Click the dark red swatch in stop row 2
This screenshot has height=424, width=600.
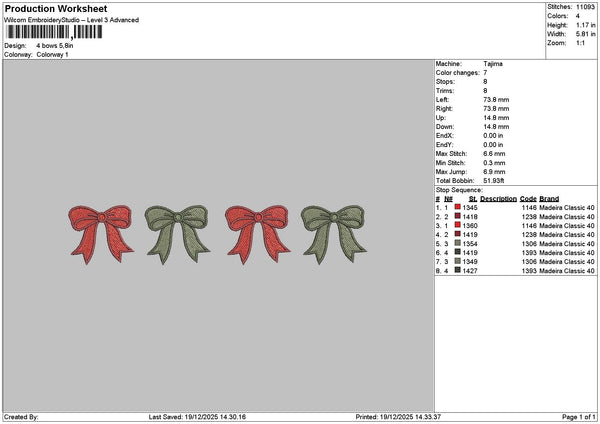click(457, 216)
